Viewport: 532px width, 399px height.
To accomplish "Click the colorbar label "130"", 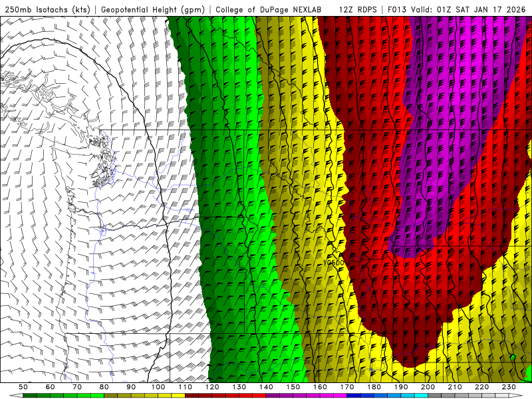I will pyautogui.click(x=239, y=387).
